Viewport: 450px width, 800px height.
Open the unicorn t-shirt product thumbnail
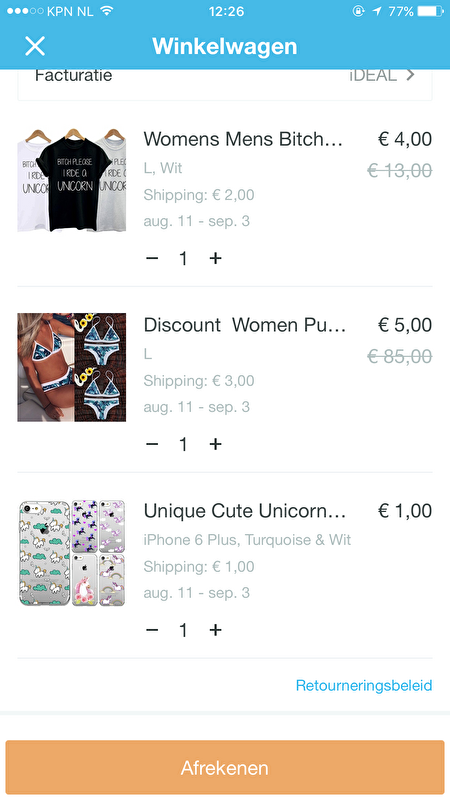pyautogui.click(x=71, y=180)
